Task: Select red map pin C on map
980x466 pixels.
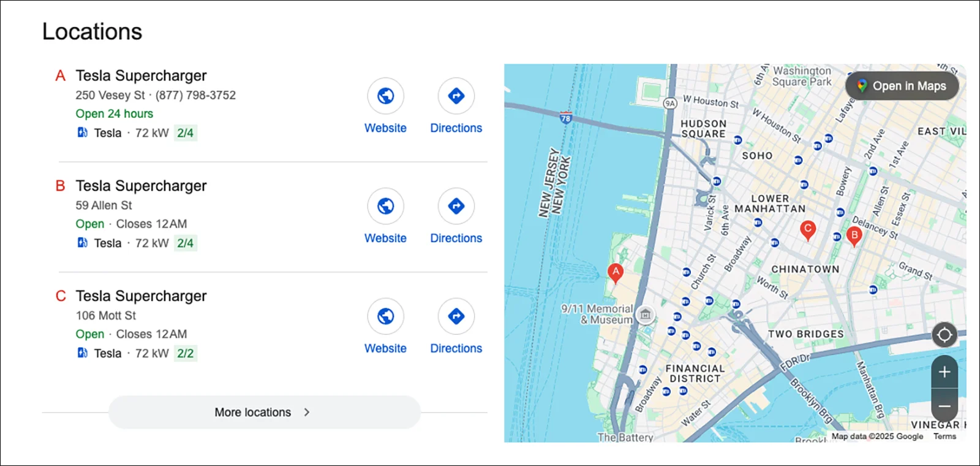Action: 808,230
